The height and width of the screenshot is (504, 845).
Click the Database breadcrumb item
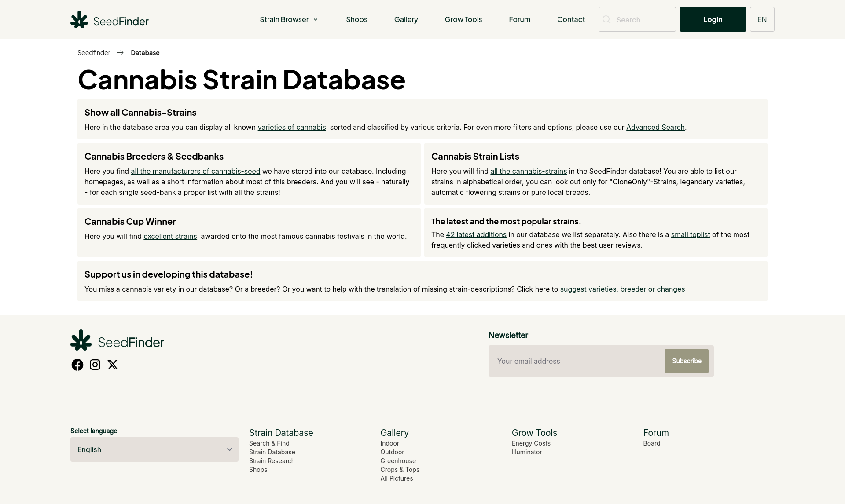pos(145,53)
